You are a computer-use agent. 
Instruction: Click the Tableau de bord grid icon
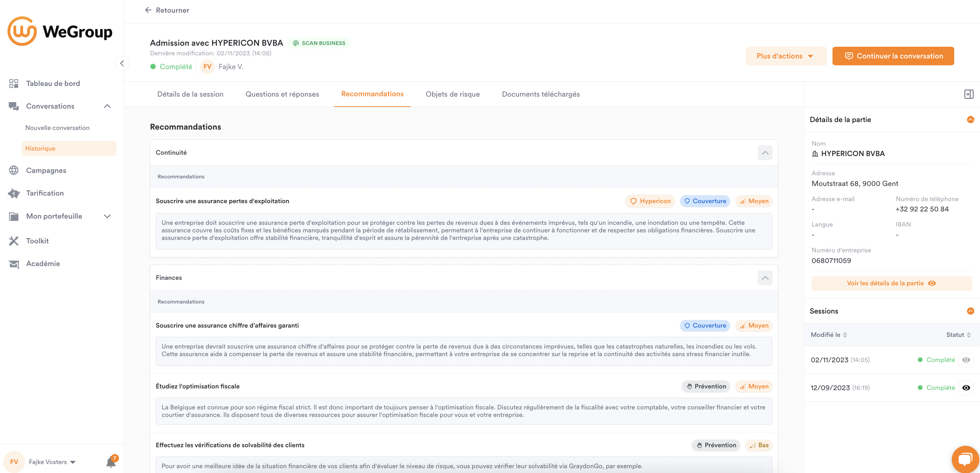(x=14, y=83)
